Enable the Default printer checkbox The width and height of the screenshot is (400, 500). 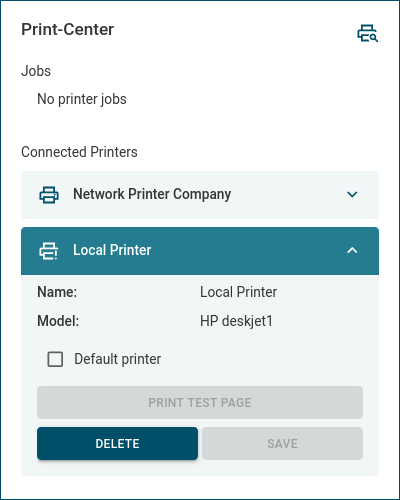coord(55,359)
